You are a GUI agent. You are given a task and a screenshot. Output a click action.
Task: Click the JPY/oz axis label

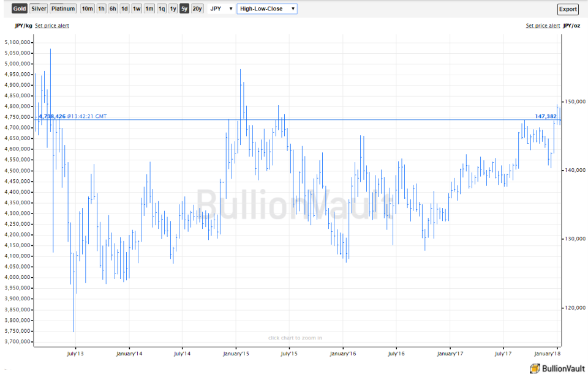click(x=571, y=26)
